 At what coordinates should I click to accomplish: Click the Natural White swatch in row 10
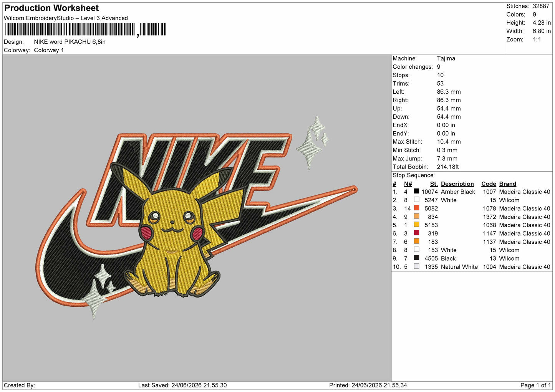(x=416, y=266)
